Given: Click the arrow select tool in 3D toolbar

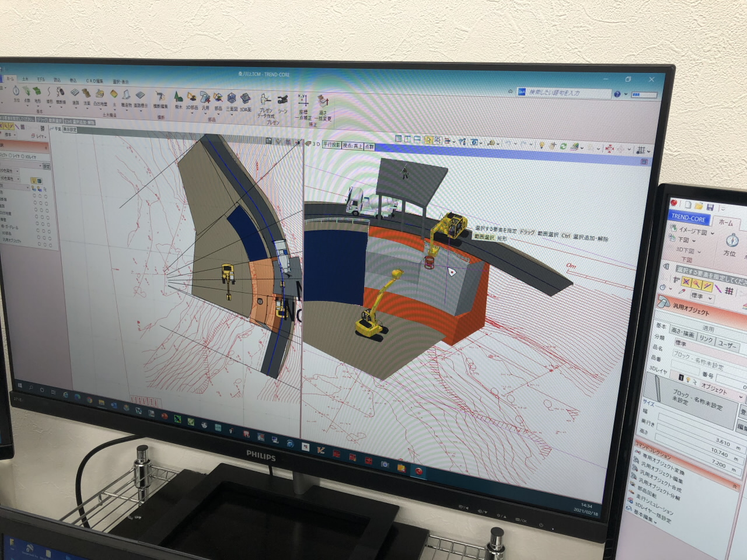Looking at the screenshot, I should click(428, 140).
